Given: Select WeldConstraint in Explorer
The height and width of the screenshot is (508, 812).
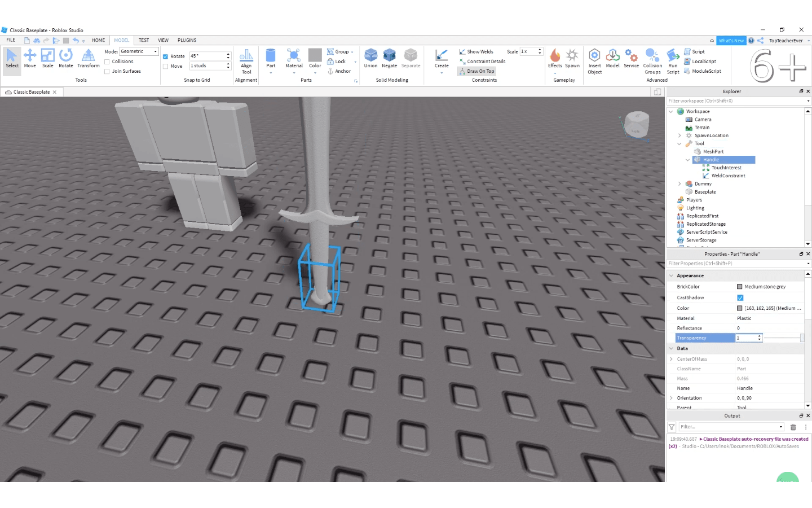Looking at the screenshot, I should tap(728, 176).
